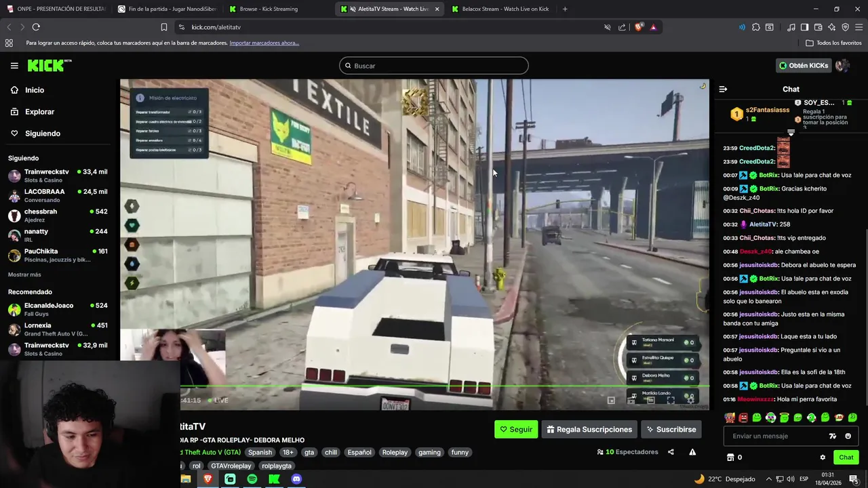The height and width of the screenshot is (488, 868).
Task: Focus the Buscar search field
Action: 434,66
